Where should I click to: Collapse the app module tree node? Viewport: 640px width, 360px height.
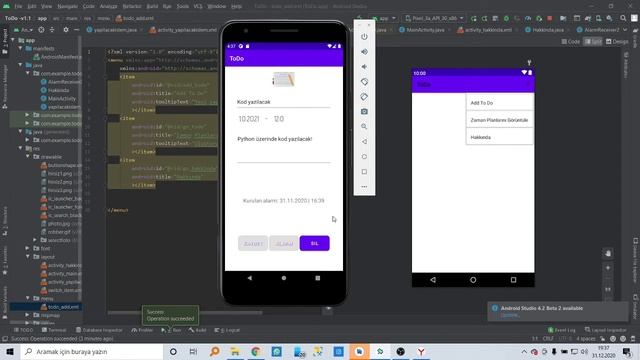13,40
